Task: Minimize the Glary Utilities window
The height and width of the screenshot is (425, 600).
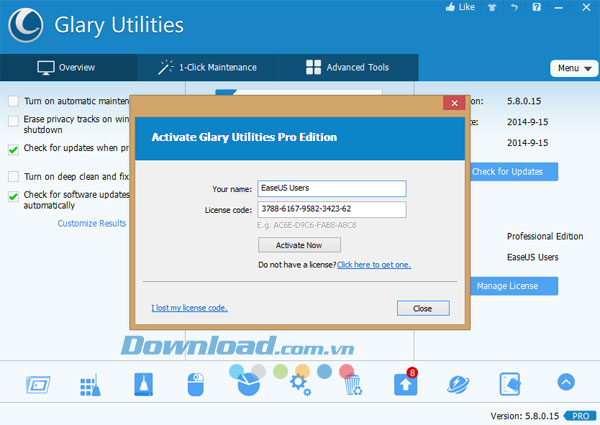Action: [x=559, y=8]
